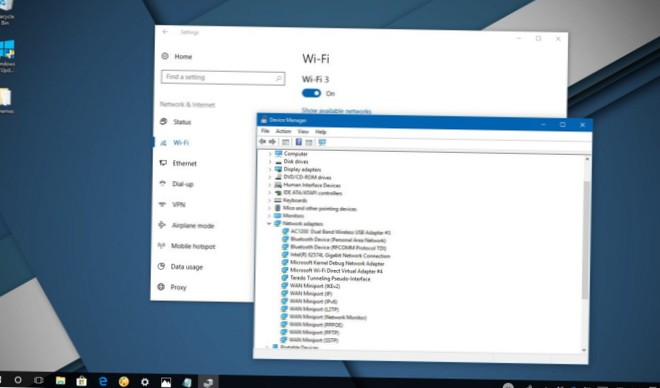
Task: Click the show/hide console tree toolbar icon
Action: coord(285,142)
